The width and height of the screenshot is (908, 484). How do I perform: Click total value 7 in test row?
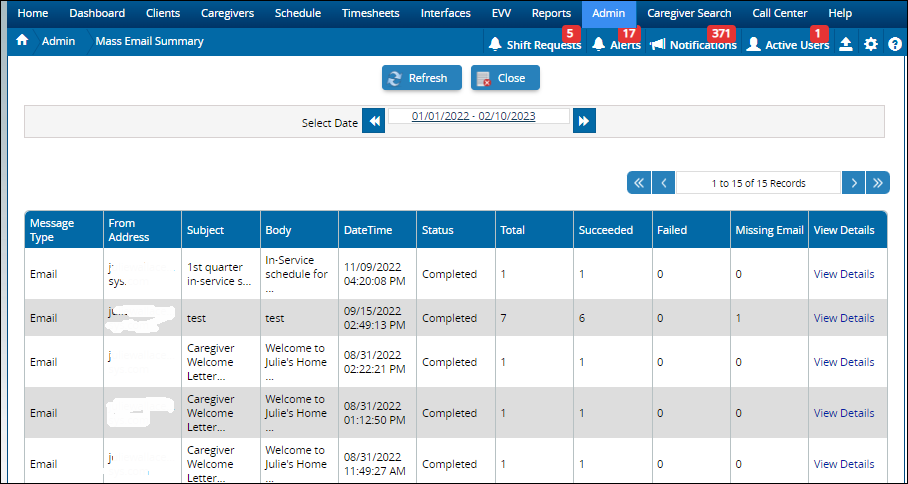click(504, 318)
